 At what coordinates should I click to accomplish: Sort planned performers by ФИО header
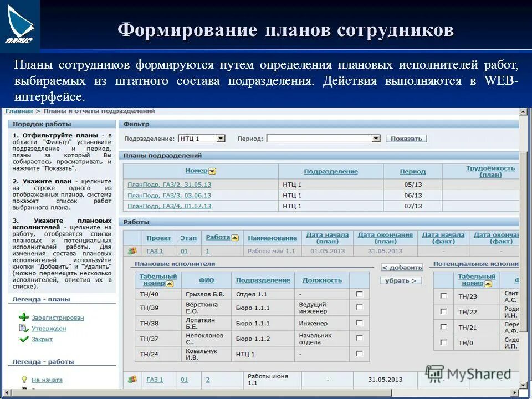pyautogui.click(x=206, y=280)
